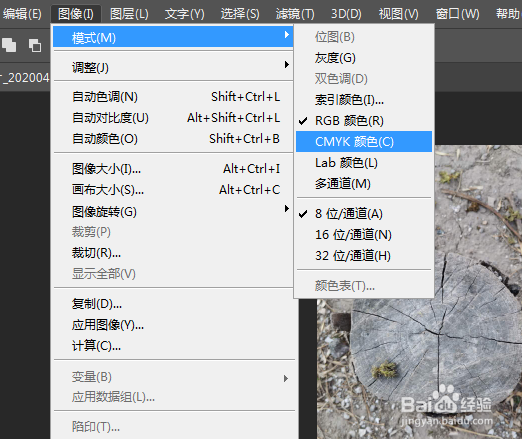Click the subtract shape options bar icon
The image size is (522, 439).
[35, 45]
